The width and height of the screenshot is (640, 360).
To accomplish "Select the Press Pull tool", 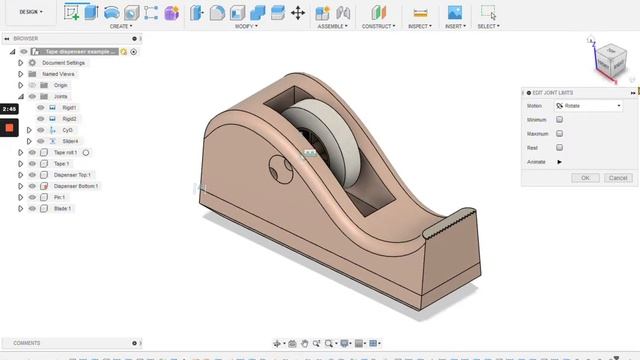I will 197,13.
